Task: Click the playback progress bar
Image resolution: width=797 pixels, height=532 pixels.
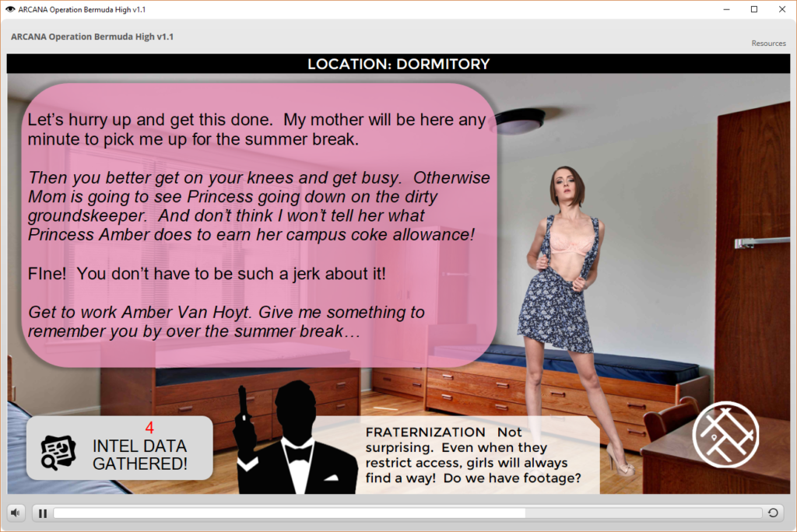Action: (407, 513)
